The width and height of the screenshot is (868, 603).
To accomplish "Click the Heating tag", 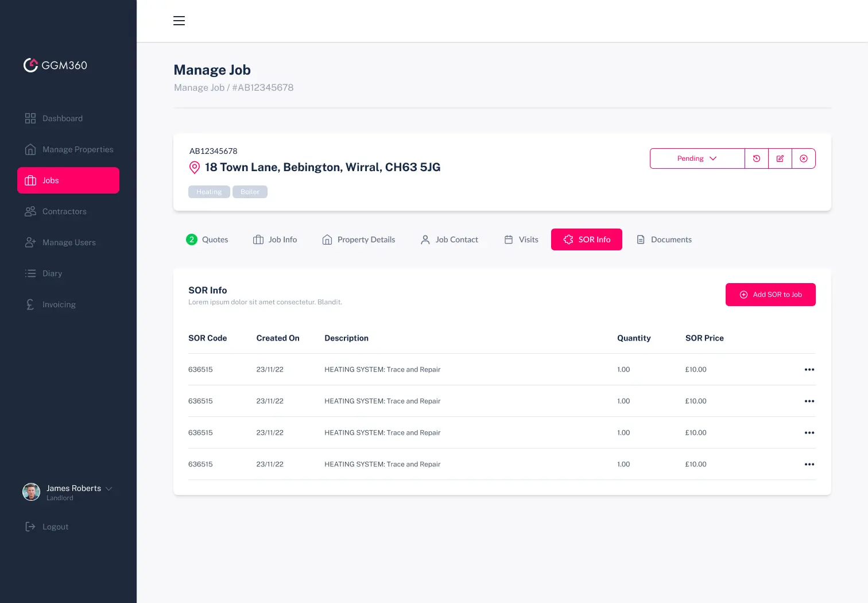I will pyautogui.click(x=209, y=192).
